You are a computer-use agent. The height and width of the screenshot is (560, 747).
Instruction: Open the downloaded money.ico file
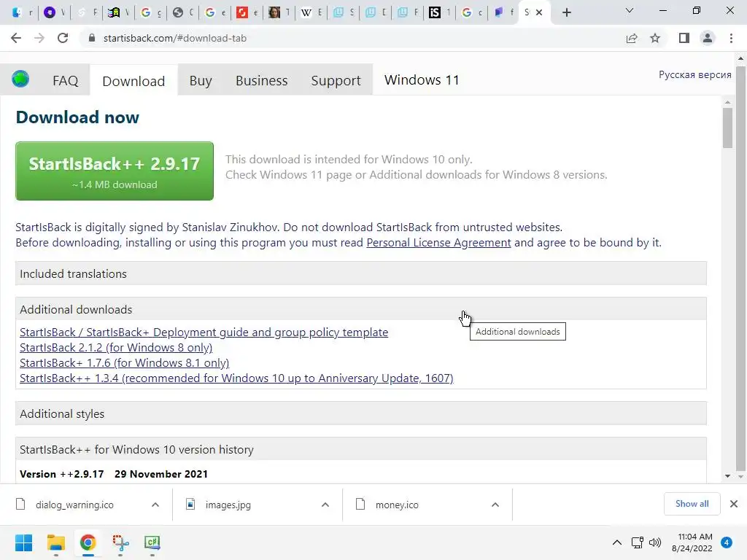click(397, 505)
